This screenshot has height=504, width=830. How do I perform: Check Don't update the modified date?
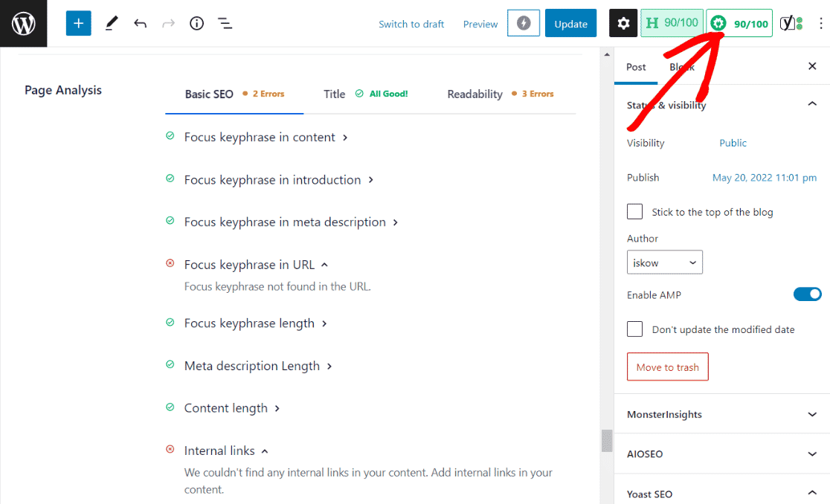click(x=635, y=329)
